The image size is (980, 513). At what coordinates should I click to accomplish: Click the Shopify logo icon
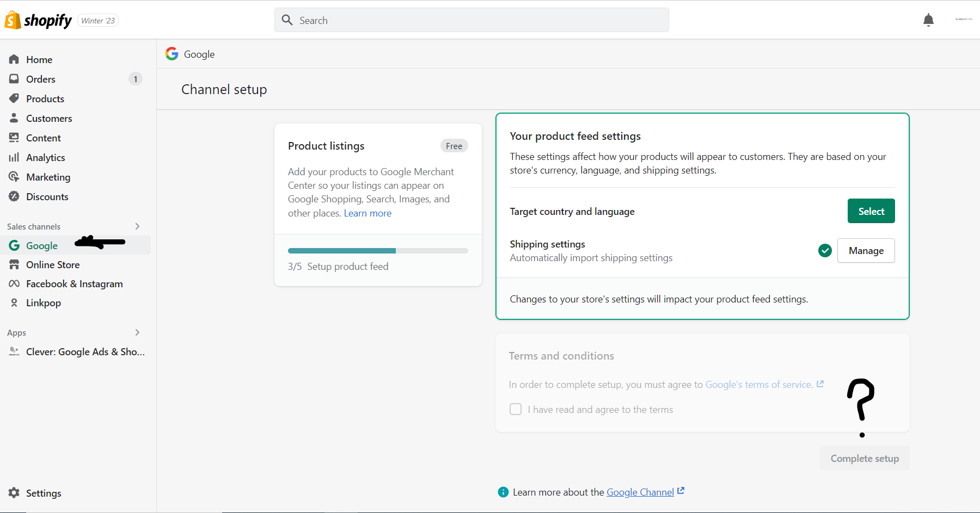click(13, 20)
